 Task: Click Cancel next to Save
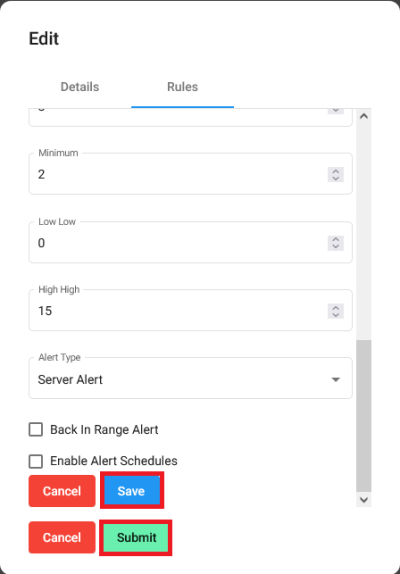[x=62, y=491]
